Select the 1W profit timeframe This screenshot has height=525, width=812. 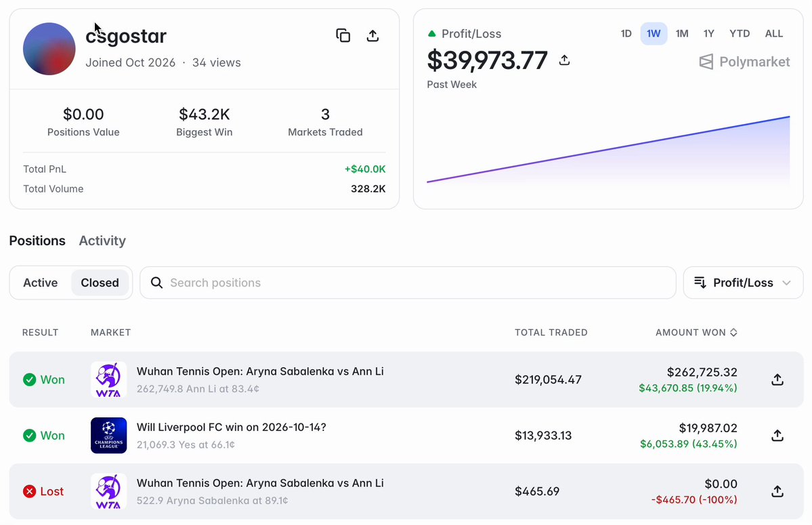tap(654, 34)
